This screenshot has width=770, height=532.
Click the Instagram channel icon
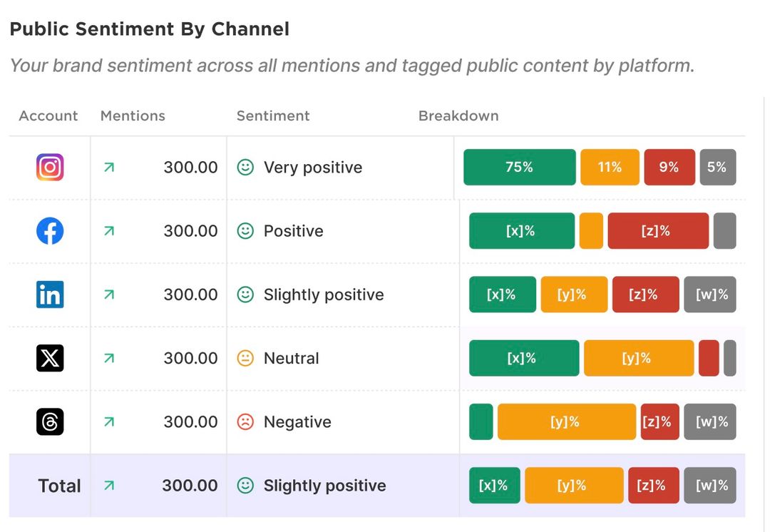coord(49,167)
